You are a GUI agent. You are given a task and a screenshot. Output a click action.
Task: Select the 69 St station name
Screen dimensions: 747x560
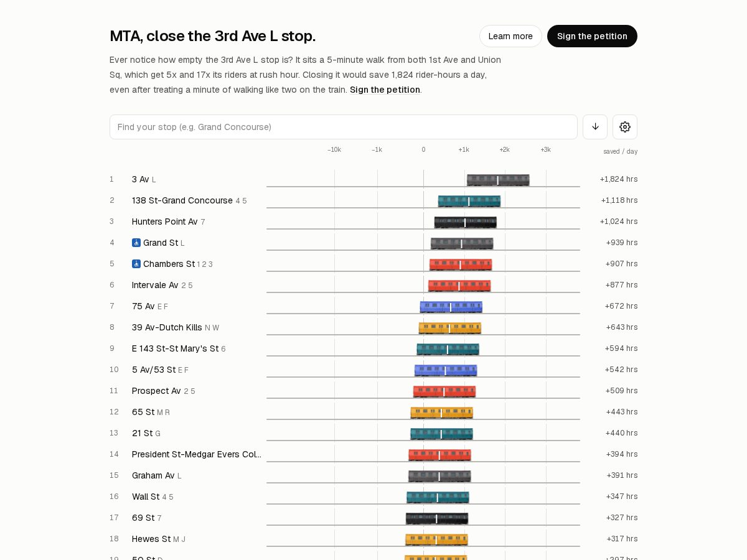pos(143,518)
